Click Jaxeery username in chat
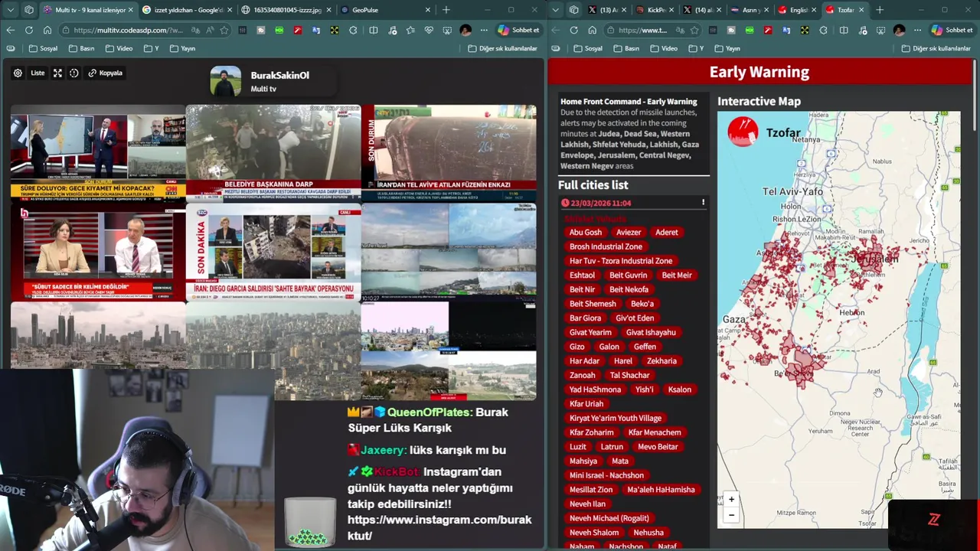Viewport: 980px width, 551px height. coord(382,451)
